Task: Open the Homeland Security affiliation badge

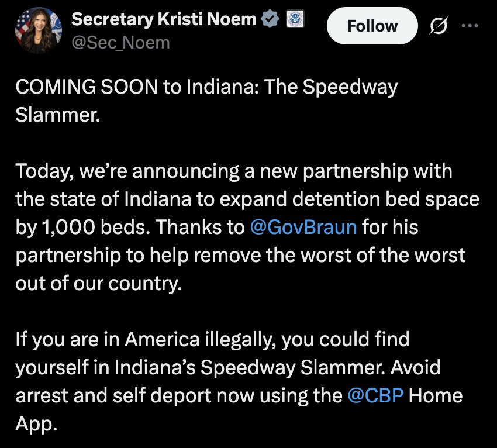Action: [x=295, y=19]
